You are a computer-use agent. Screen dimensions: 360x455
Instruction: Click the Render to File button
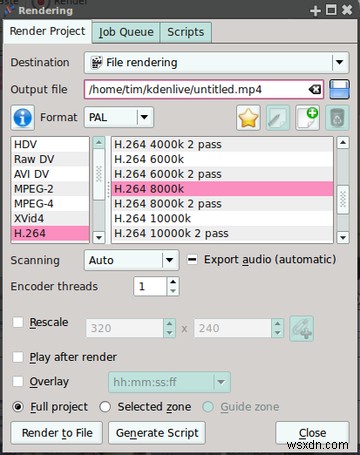tap(57, 433)
